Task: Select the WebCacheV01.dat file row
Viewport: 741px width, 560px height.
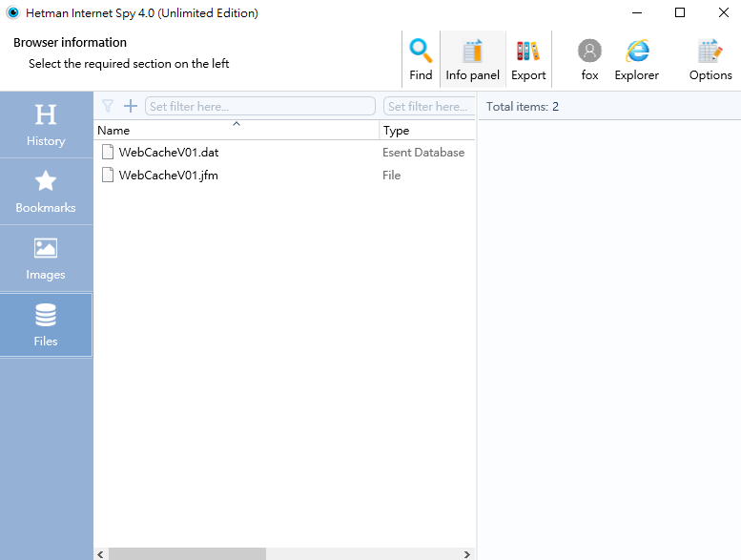Action: tap(284, 153)
